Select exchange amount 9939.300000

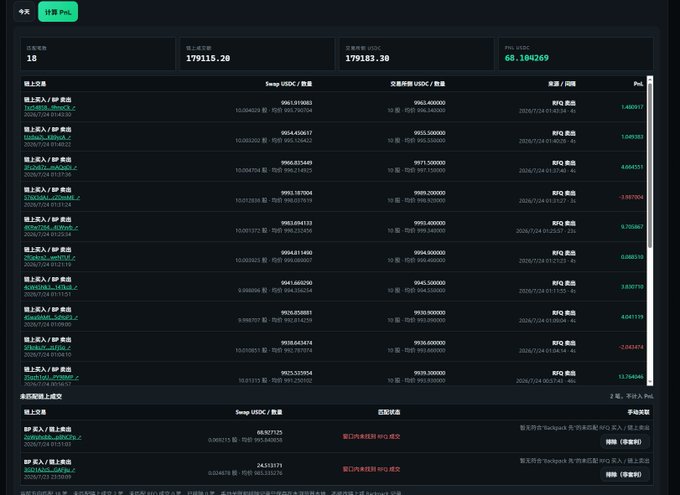[x=429, y=373]
